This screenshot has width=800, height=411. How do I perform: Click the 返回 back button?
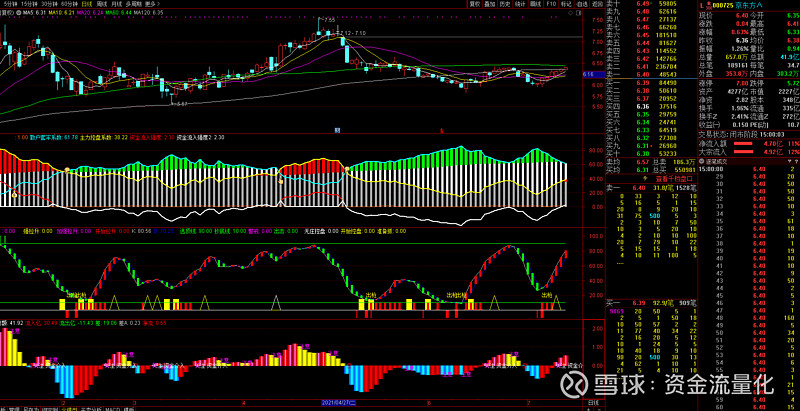(x=597, y=4)
